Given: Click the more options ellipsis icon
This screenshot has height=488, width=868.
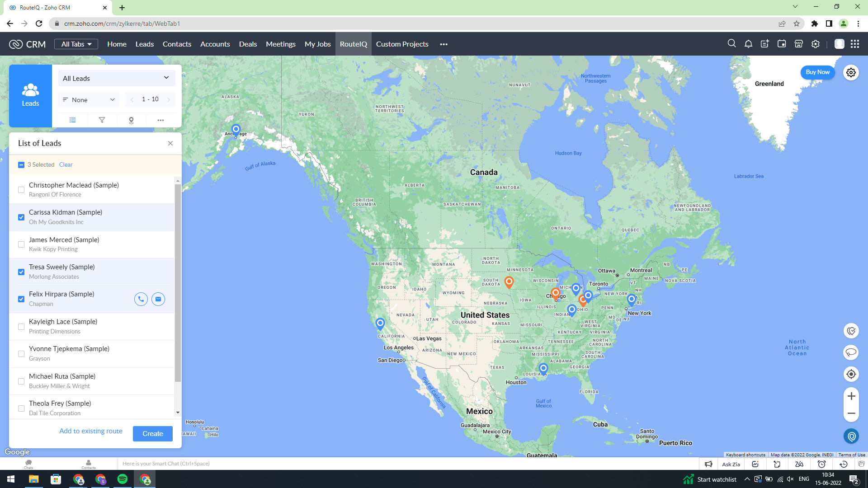Looking at the screenshot, I should click(161, 120).
